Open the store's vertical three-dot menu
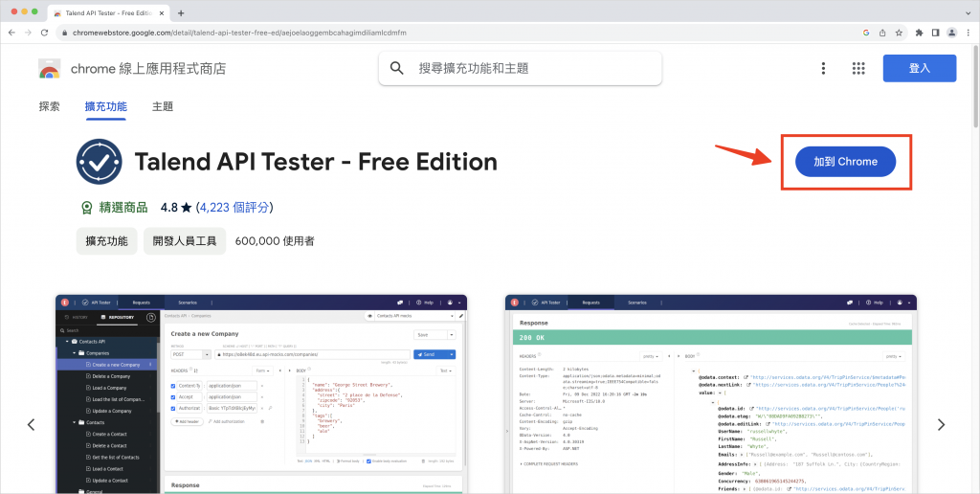This screenshot has height=494, width=980. point(824,68)
